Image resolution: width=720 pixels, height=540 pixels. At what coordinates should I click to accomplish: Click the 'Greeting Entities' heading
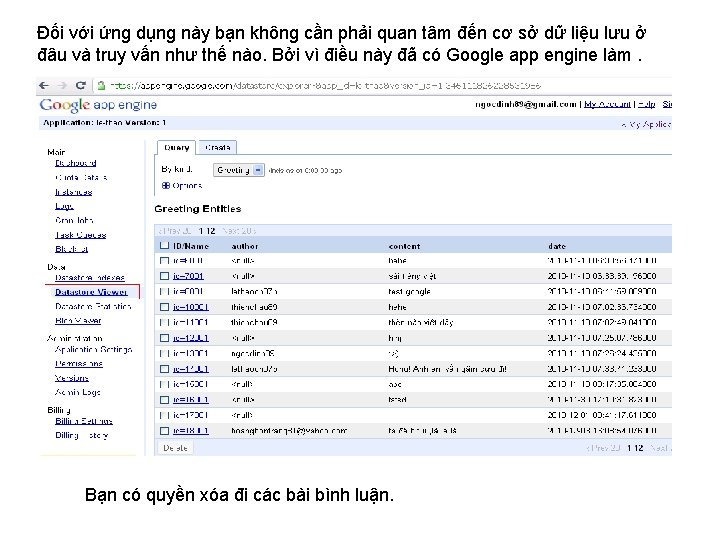pyautogui.click(x=197, y=209)
